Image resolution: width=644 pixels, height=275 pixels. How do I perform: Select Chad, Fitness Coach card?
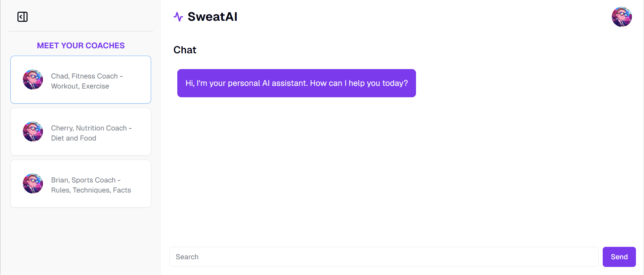pos(81,79)
